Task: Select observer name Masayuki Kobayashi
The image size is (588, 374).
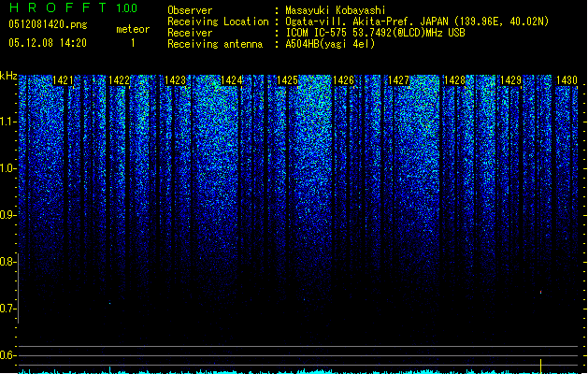Action: (x=336, y=10)
